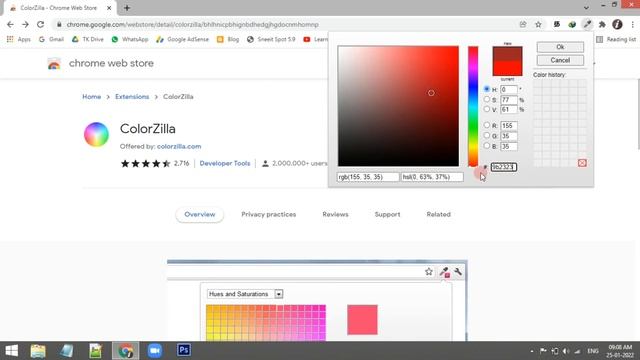Follow the Home breadcrumb link
Screen dimensions: 640x360
pos(91,97)
